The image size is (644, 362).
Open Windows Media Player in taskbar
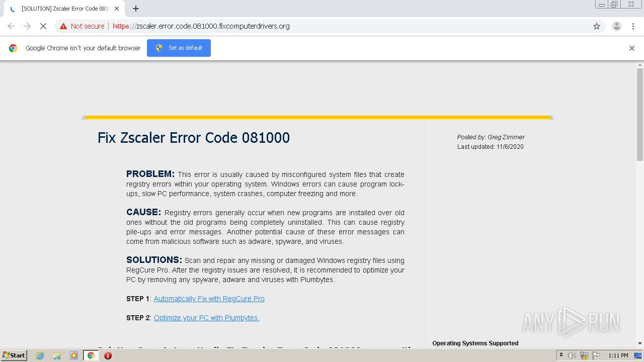(x=73, y=355)
